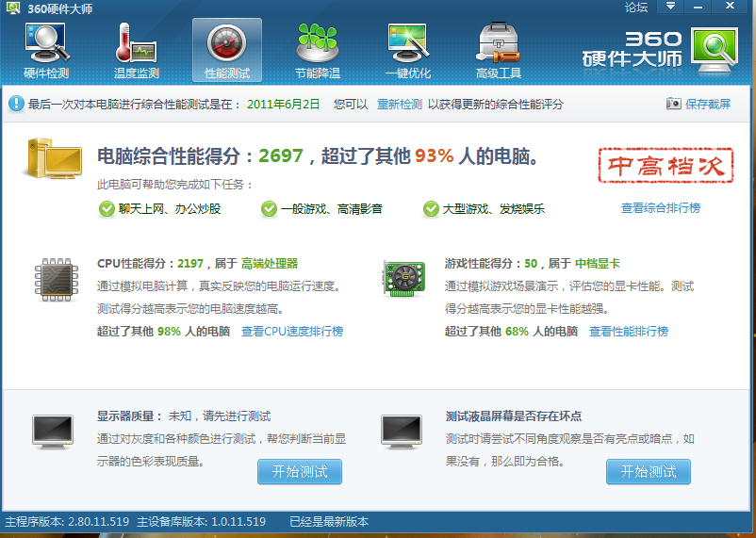Click the blue info exclamation icon
Image resolution: width=756 pixels, height=538 pixels.
[x=16, y=104]
